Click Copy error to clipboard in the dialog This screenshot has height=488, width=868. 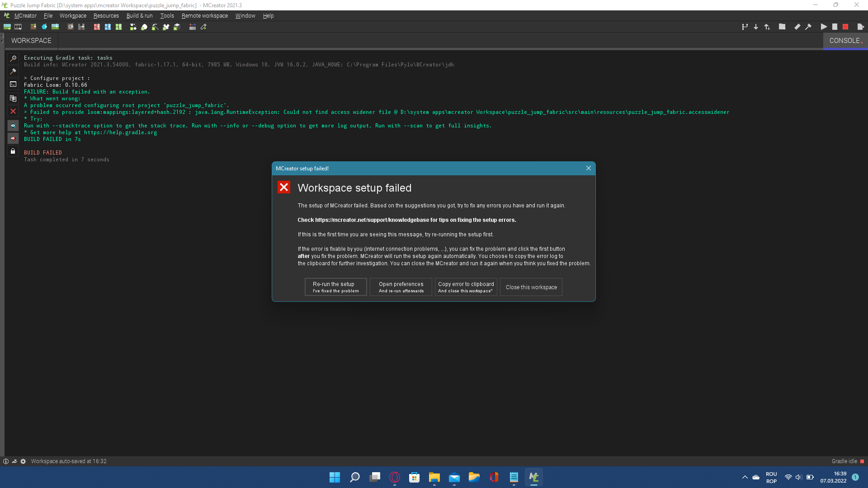coord(466,287)
